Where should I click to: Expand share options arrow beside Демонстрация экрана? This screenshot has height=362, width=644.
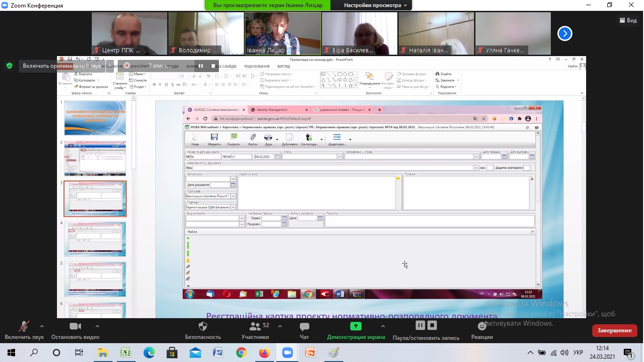pos(383,326)
